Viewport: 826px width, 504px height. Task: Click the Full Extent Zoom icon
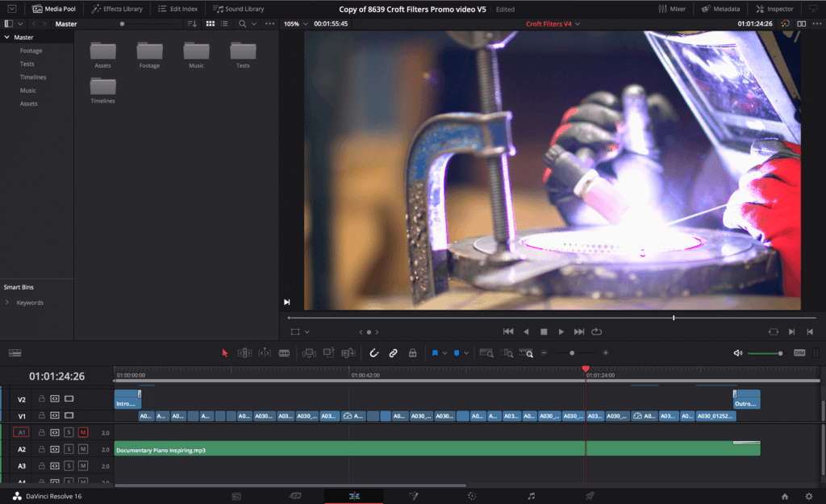pos(486,353)
